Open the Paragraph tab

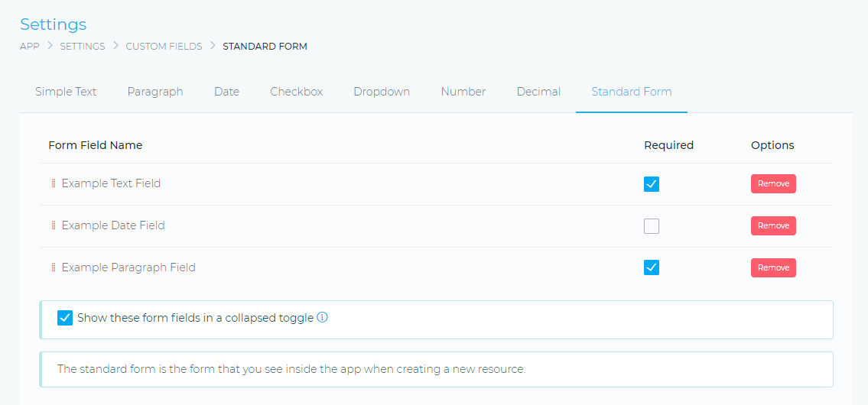coord(155,92)
